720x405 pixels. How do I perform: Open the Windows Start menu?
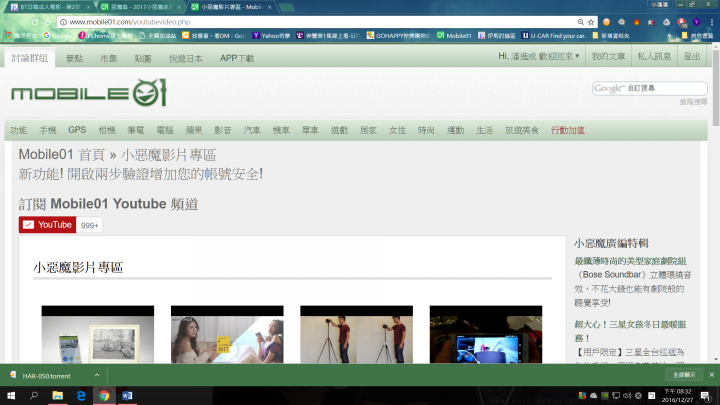[11, 395]
